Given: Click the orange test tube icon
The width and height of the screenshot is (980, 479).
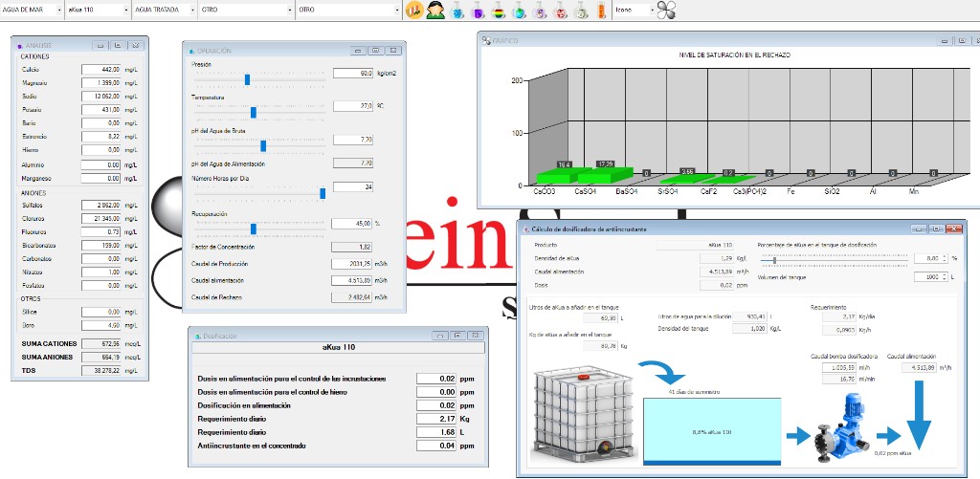Looking at the screenshot, I should coord(601,10).
